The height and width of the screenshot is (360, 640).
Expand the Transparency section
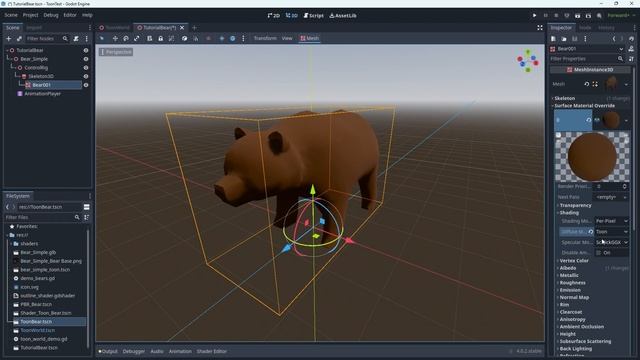pyautogui.click(x=575, y=205)
